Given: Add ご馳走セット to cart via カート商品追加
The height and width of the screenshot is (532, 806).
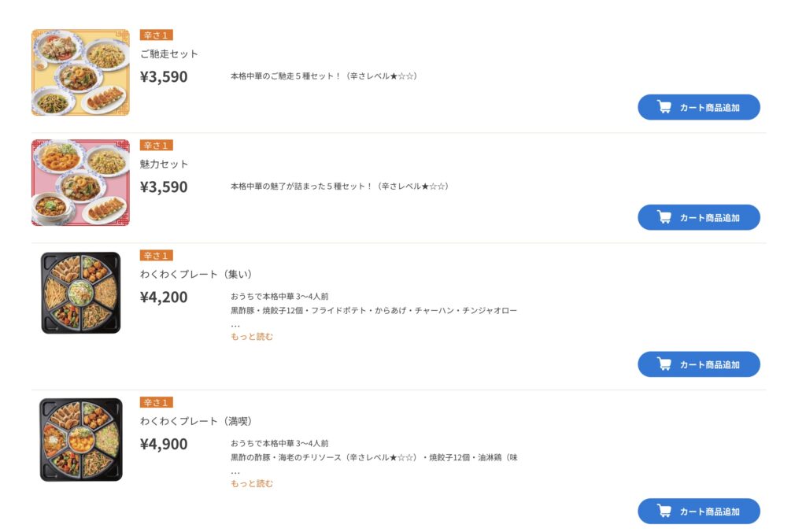Looking at the screenshot, I should click(709, 107).
